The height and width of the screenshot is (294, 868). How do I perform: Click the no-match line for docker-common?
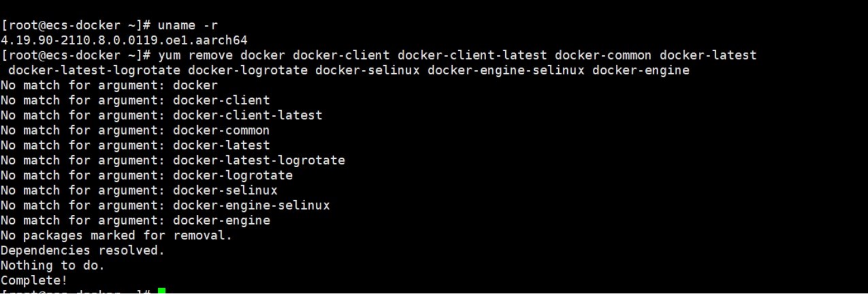135,130
